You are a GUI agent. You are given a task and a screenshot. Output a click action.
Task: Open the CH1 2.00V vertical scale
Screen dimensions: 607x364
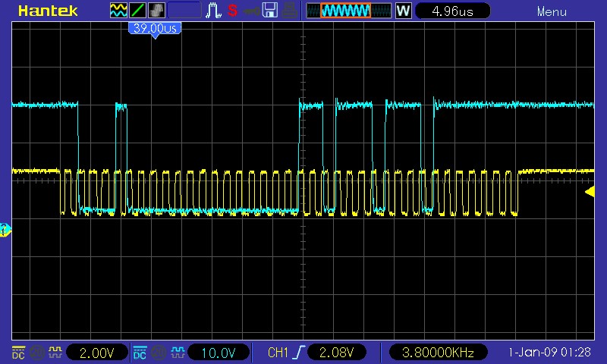97,353
